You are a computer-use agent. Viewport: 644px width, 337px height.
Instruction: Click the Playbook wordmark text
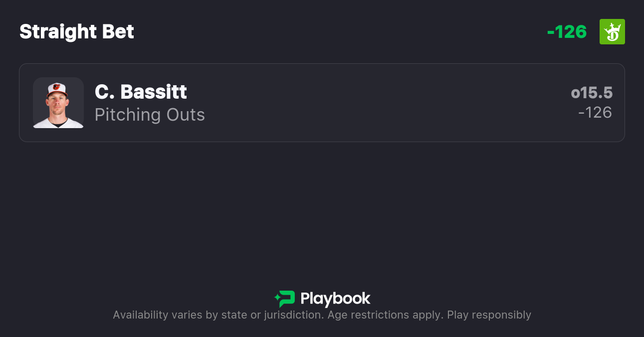click(x=336, y=298)
